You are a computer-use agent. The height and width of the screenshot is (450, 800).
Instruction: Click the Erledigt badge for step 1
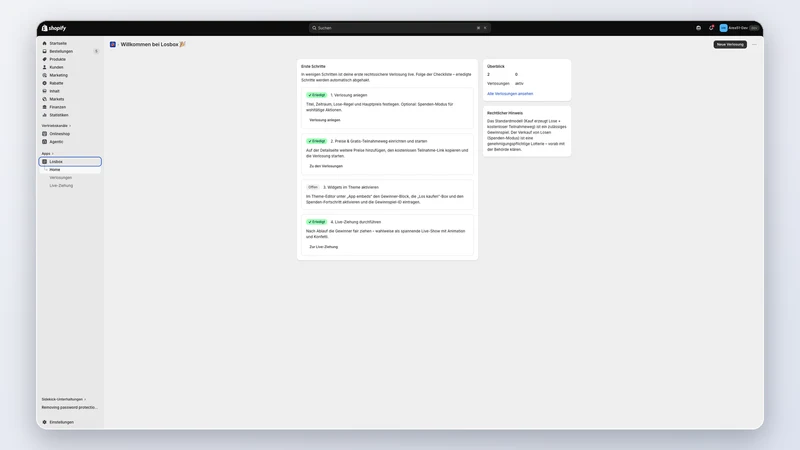(317, 95)
